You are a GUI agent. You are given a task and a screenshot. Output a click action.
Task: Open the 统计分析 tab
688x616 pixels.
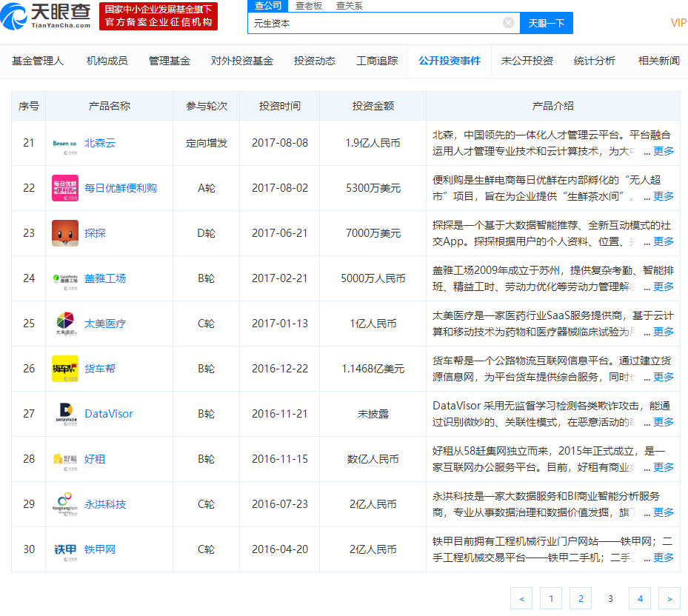click(595, 61)
